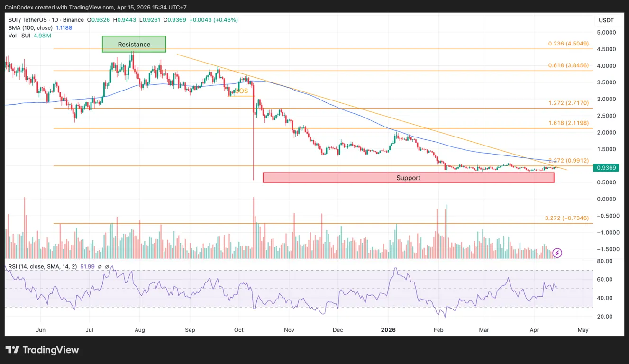629x364 pixels.
Task: Click the 2026 year label on time axis
Action: pyautogui.click(x=388, y=330)
